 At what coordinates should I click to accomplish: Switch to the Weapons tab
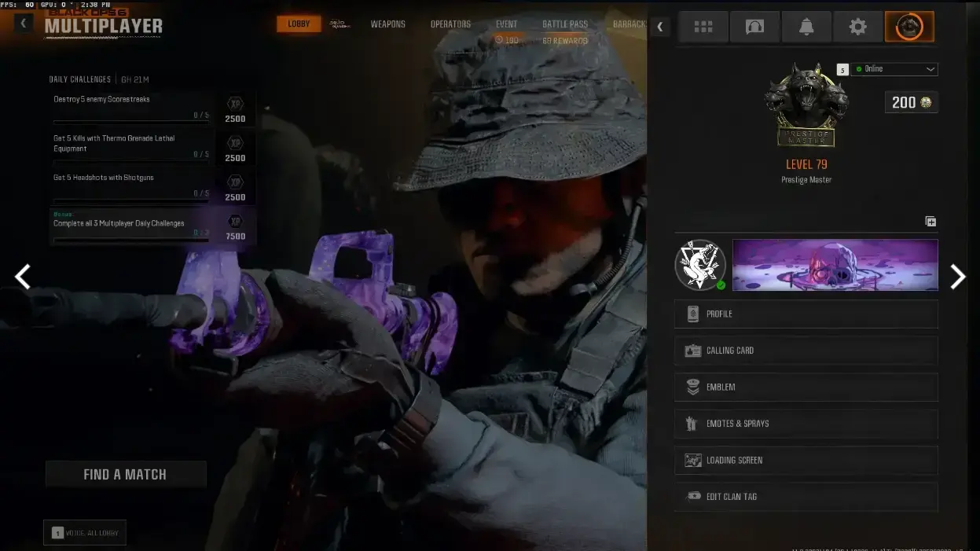(x=388, y=24)
